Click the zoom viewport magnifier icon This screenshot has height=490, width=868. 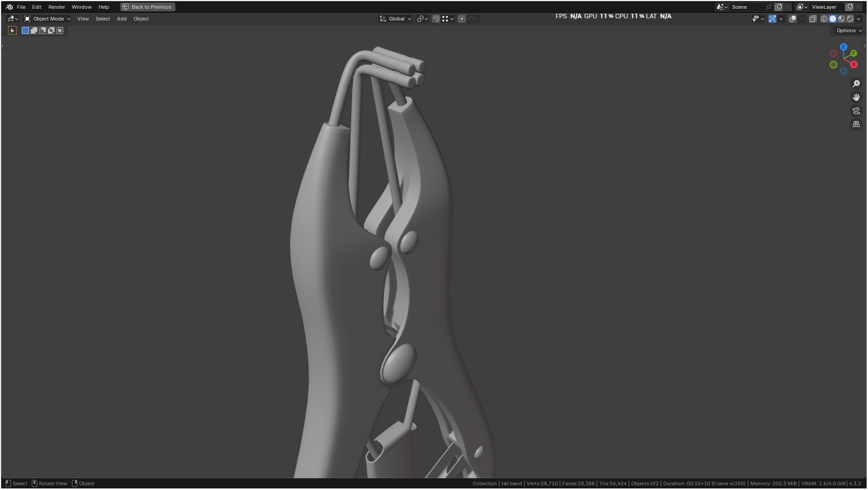pyautogui.click(x=856, y=84)
